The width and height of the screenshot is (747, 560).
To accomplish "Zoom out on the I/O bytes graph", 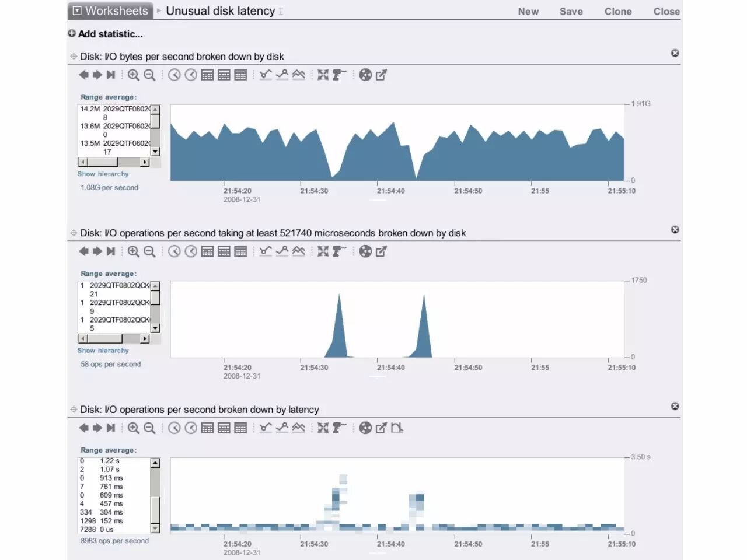I will point(149,75).
